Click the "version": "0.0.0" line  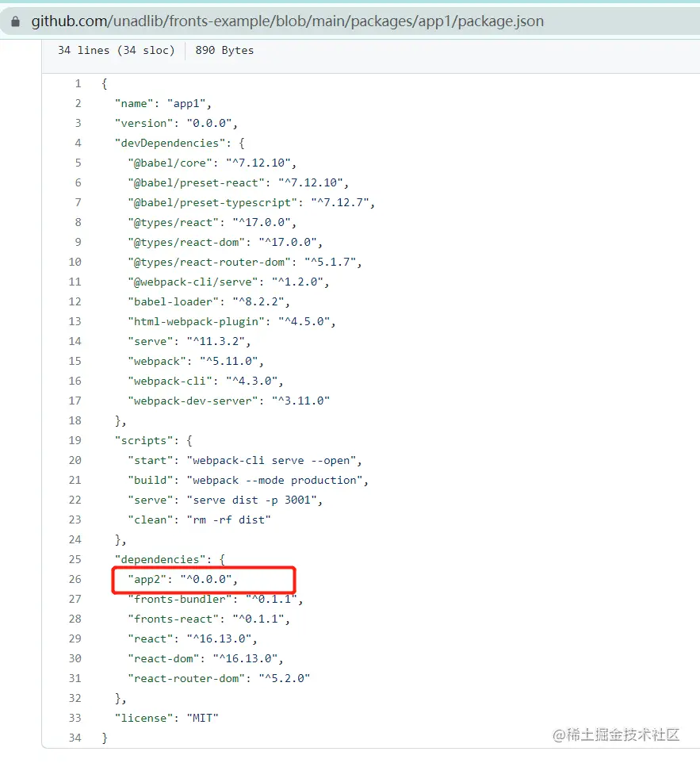(176, 124)
